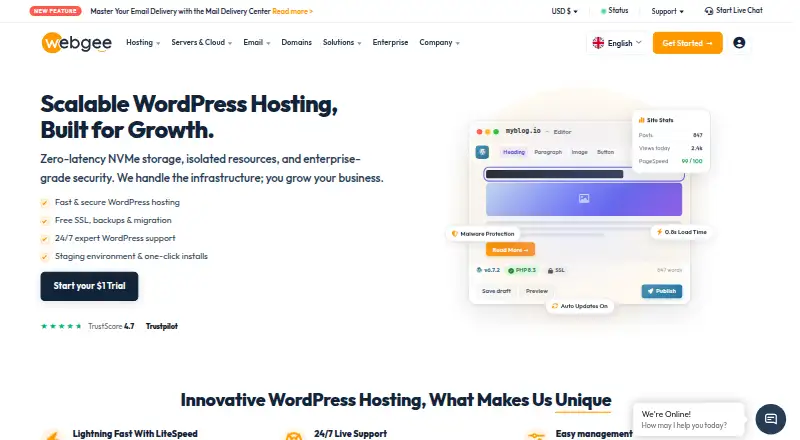
Task: Open the Domains page
Action: pyautogui.click(x=296, y=42)
